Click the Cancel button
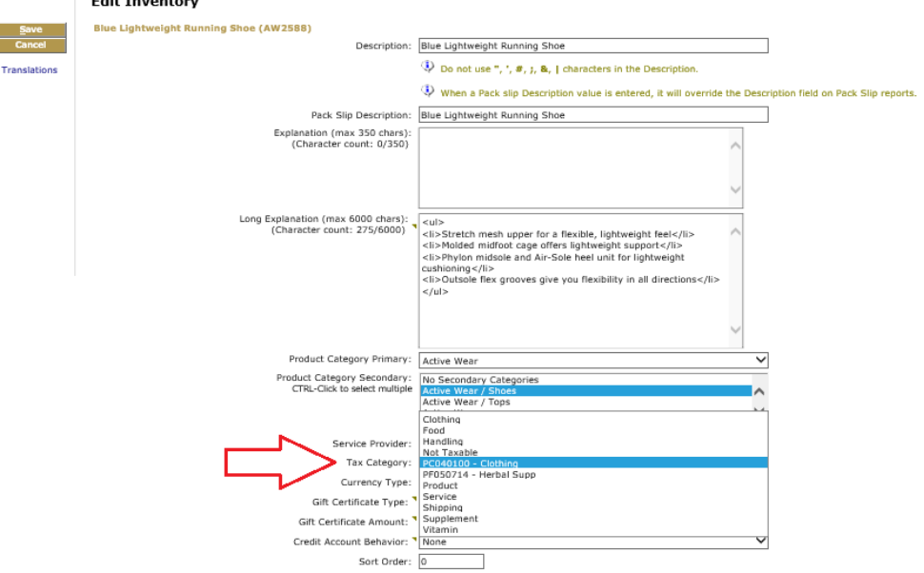Screen dimensions: 924x573 33,45
